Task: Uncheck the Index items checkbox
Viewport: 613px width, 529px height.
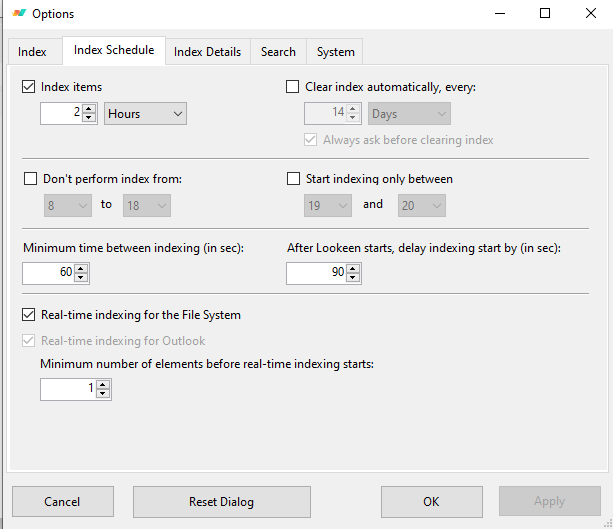Action: click(29, 86)
